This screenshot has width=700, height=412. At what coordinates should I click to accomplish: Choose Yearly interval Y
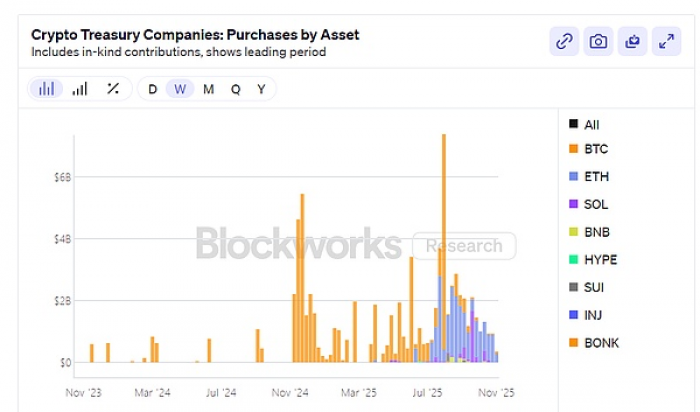click(x=261, y=89)
